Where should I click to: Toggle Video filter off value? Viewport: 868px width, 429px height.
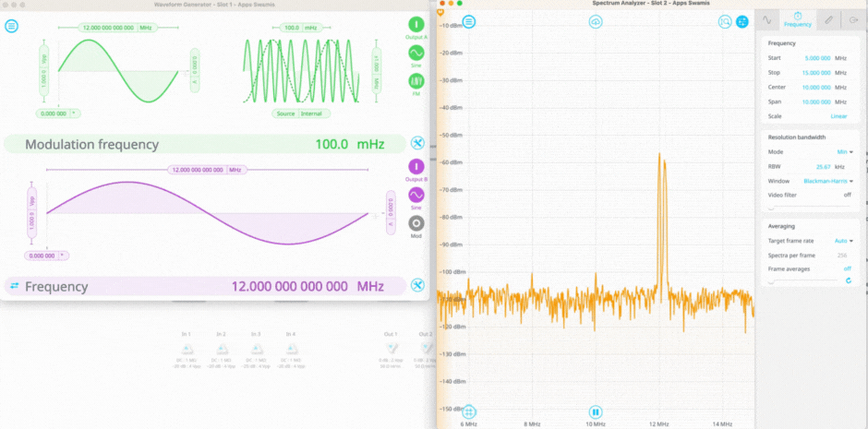847,196
